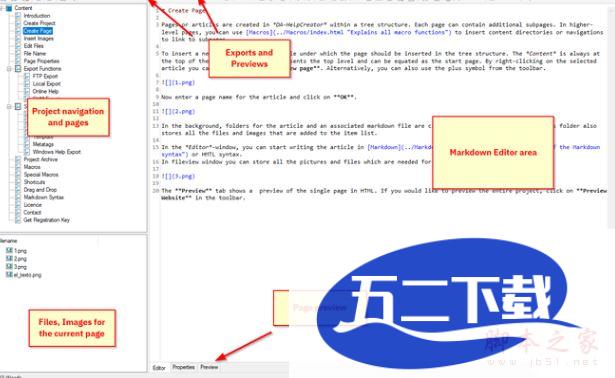Screen dimensions: 615x378
Task: Click the el_texto.png image file icon
Action: pyautogui.click(x=9, y=275)
